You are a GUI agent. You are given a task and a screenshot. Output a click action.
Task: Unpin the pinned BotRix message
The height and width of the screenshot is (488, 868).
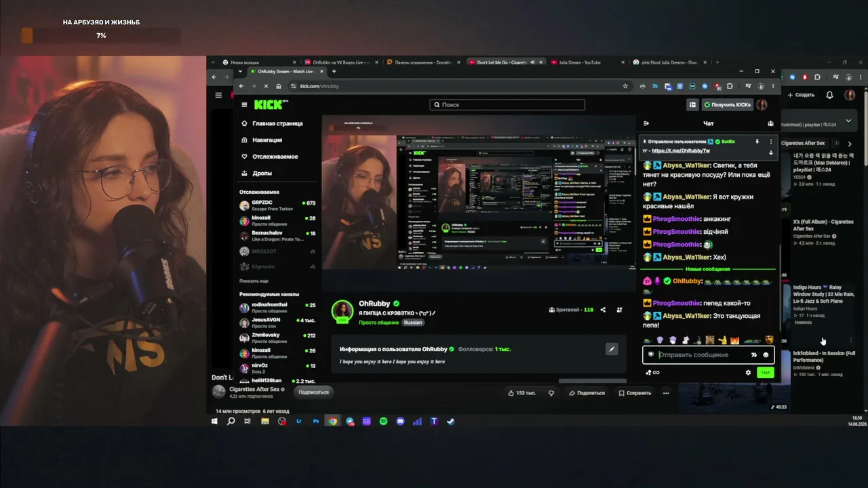757,142
